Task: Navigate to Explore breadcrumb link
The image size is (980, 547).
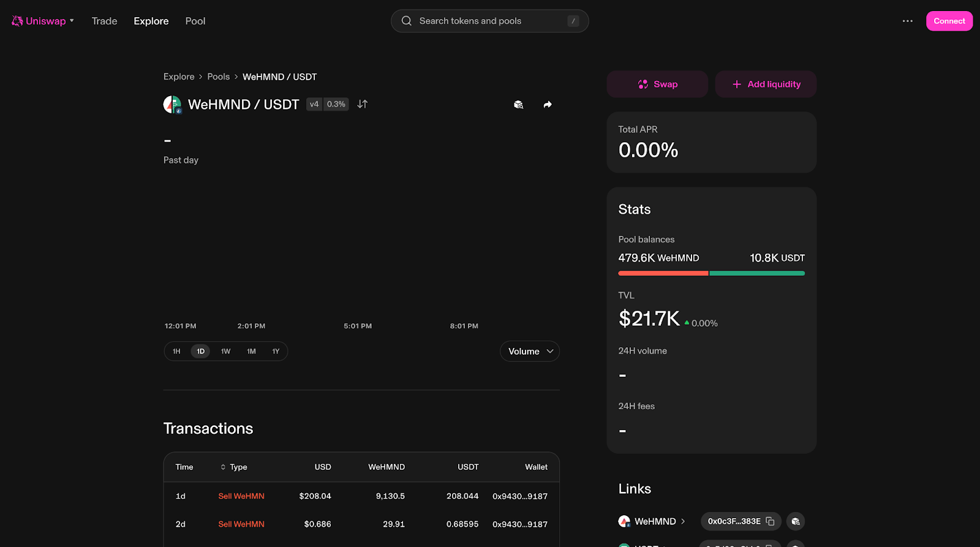Action: click(179, 77)
